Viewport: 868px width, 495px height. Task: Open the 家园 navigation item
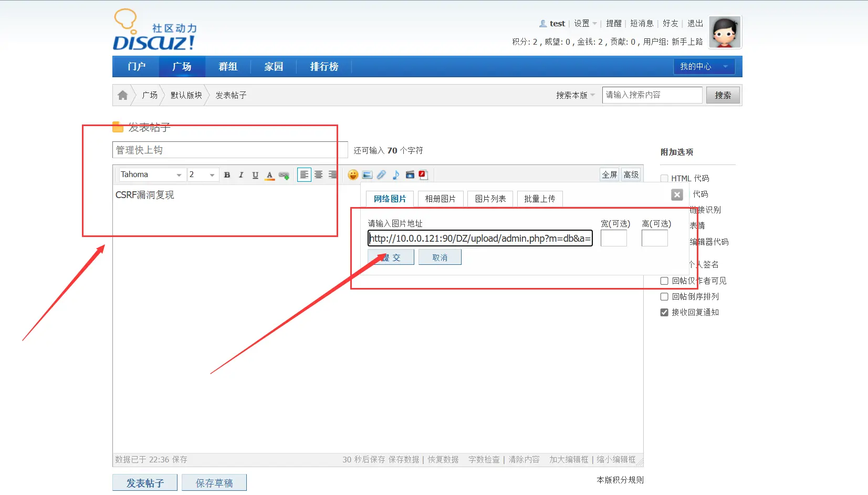[274, 67]
